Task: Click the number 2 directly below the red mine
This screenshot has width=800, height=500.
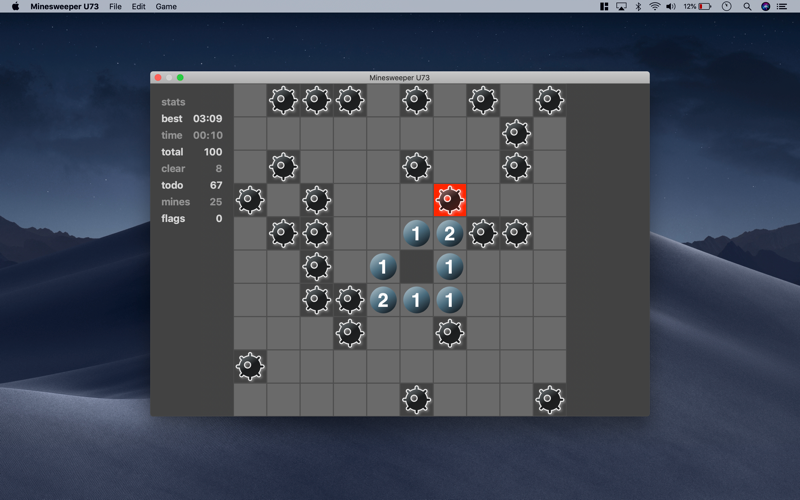Action: [x=449, y=234]
